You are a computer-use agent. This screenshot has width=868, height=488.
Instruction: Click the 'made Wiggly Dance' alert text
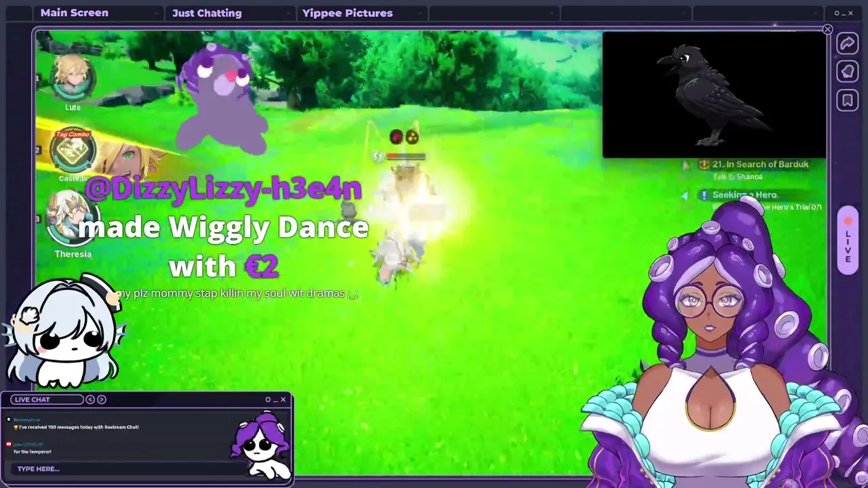223,228
